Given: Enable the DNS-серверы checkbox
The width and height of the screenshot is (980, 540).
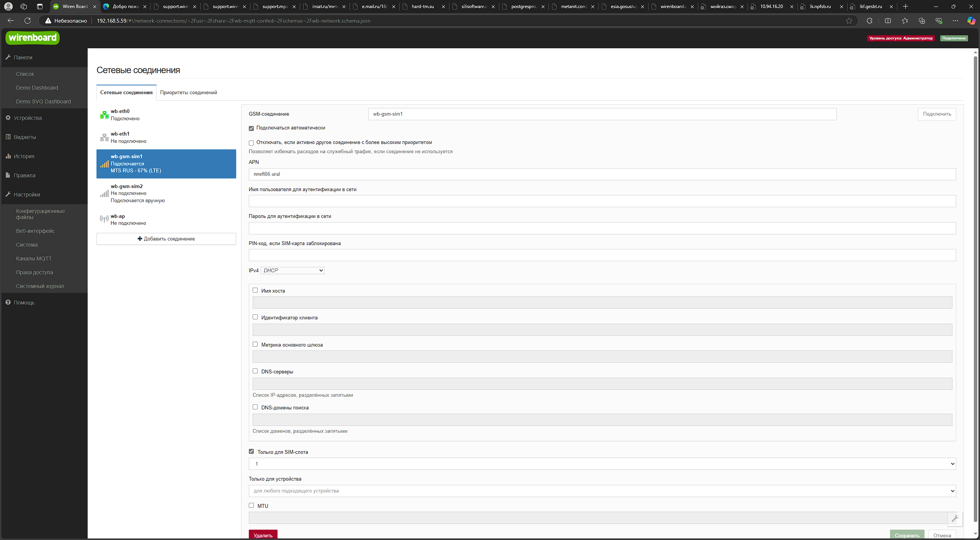Looking at the screenshot, I should [255, 371].
